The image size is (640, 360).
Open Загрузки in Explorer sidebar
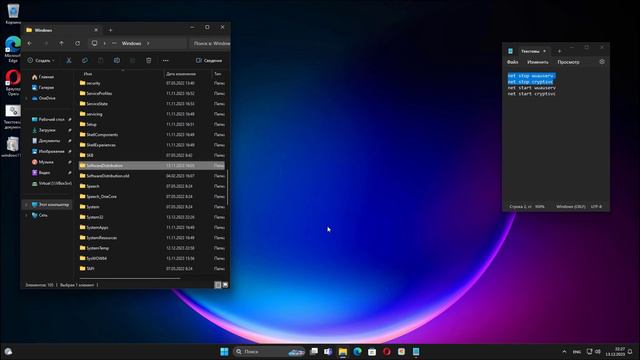47,130
